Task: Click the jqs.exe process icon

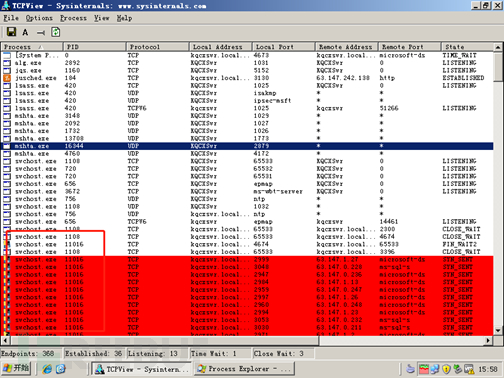Action: click(7, 70)
